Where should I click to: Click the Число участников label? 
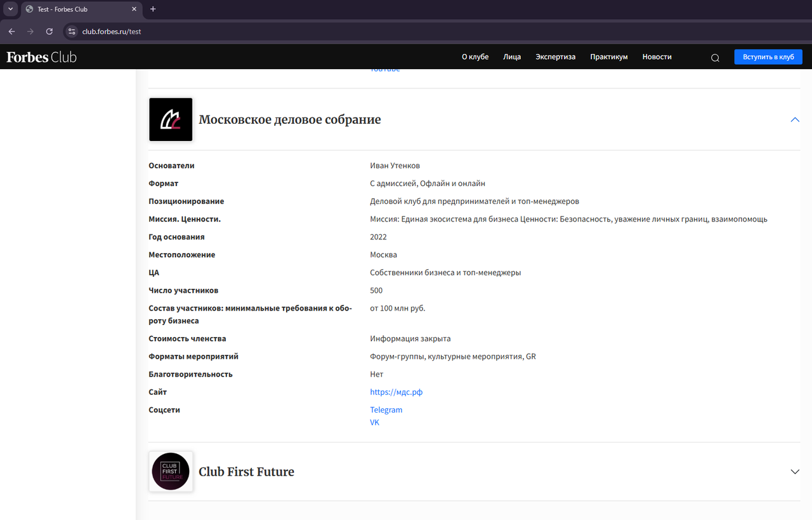(184, 290)
